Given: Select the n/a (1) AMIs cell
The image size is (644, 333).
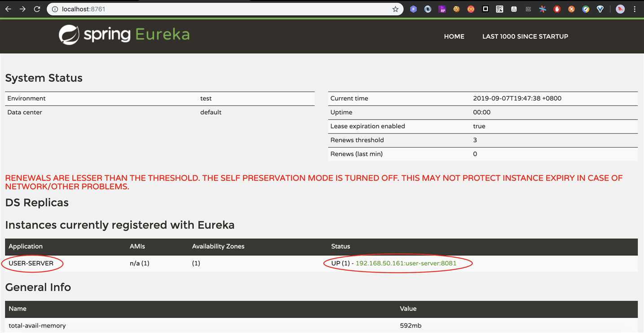Looking at the screenshot, I should pos(140,263).
